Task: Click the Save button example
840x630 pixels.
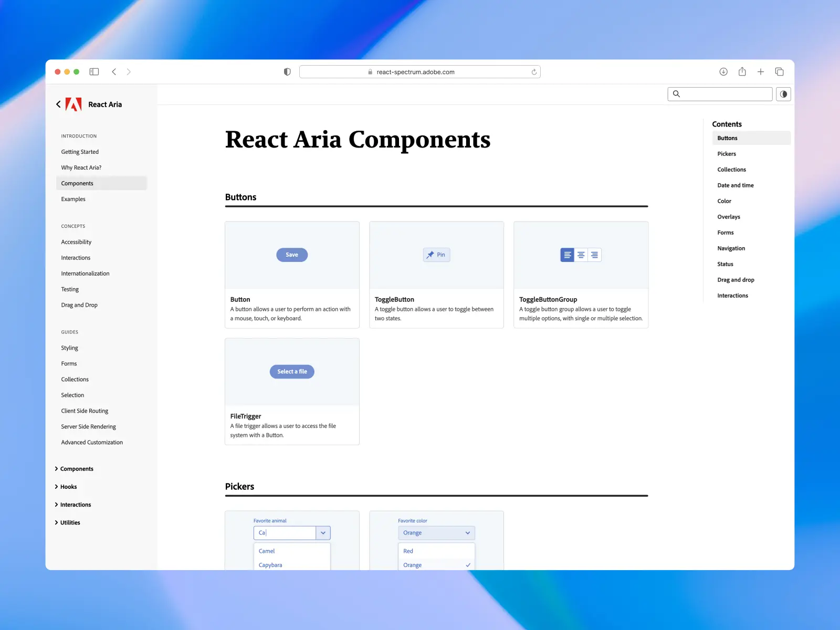Action: tap(292, 255)
